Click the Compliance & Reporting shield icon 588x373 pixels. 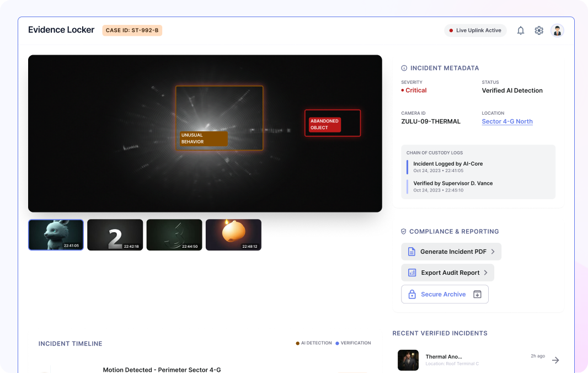click(x=403, y=231)
